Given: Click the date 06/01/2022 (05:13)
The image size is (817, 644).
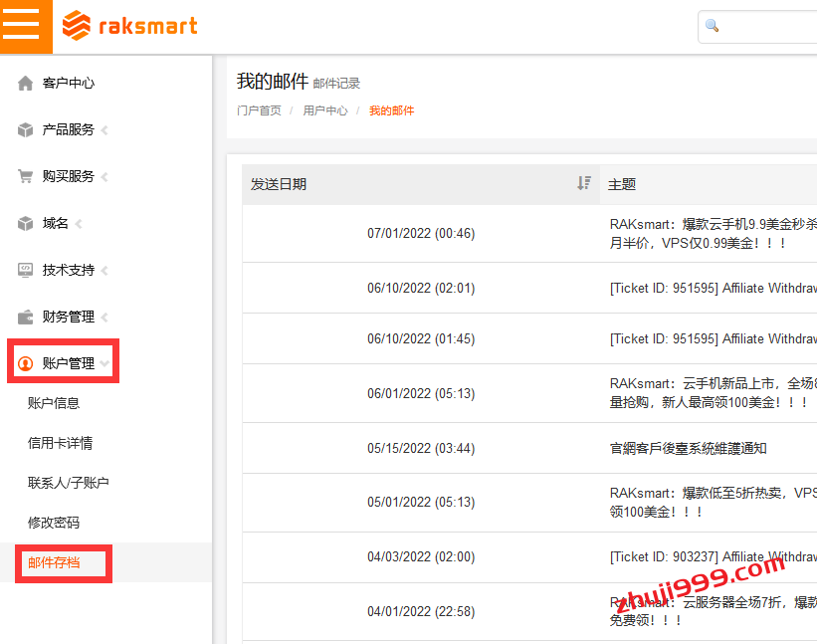Looking at the screenshot, I should 421,393.
